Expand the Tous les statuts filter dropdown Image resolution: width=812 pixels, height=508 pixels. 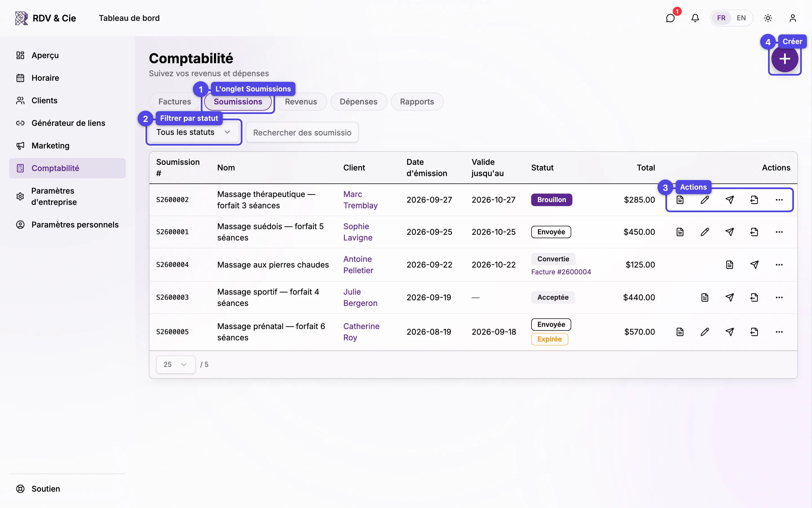(194, 132)
